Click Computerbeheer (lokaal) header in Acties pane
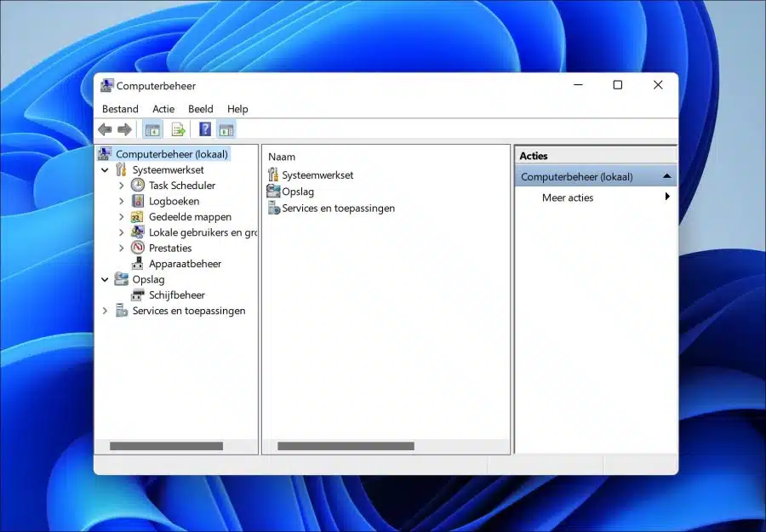Image resolution: width=766 pixels, height=532 pixels. tap(596, 176)
